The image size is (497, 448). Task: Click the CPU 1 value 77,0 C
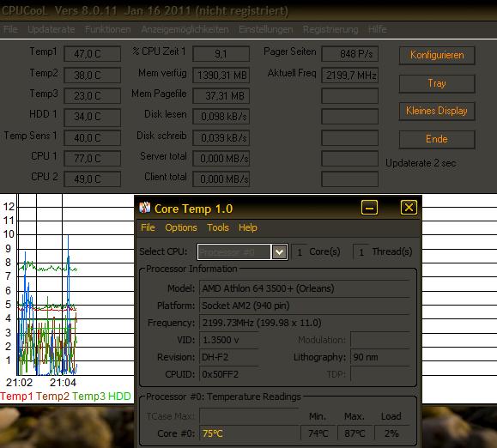(92, 159)
